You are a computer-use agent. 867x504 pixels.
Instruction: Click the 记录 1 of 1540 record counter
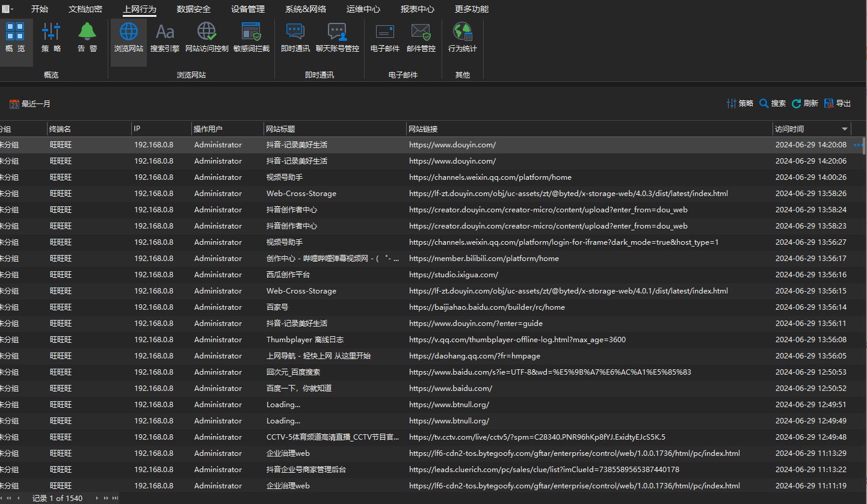click(57, 498)
